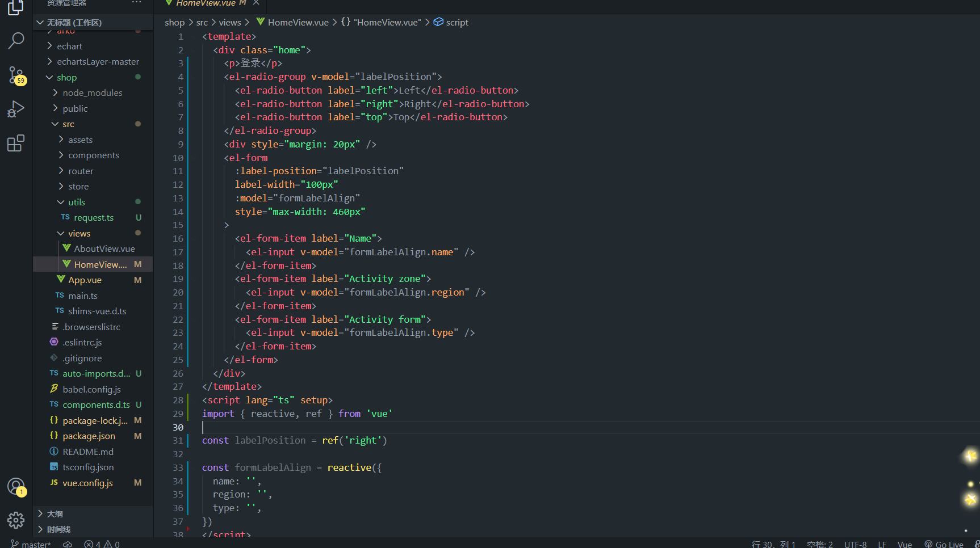
Task: Open request.ts in the explorer
Action: point(94,217)
